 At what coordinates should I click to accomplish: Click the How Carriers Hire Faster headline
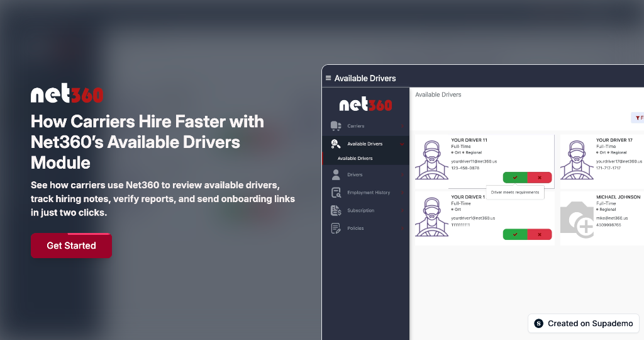pyautogui.click(x=147, y=142)
